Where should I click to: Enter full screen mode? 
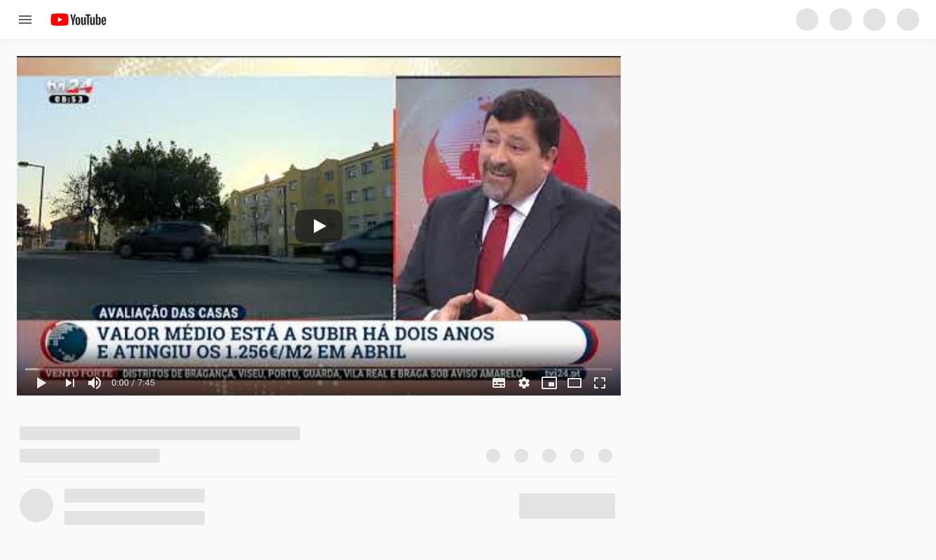(x=600, y=383)
